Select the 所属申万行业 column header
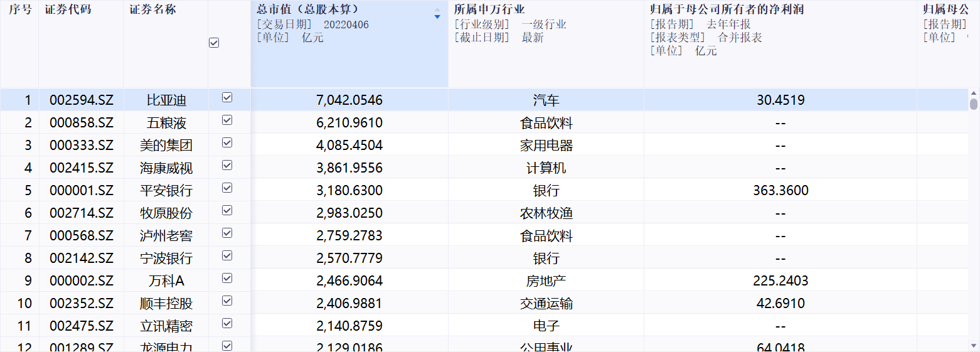This screenshot has height=352, width=980. coord(546,44)
